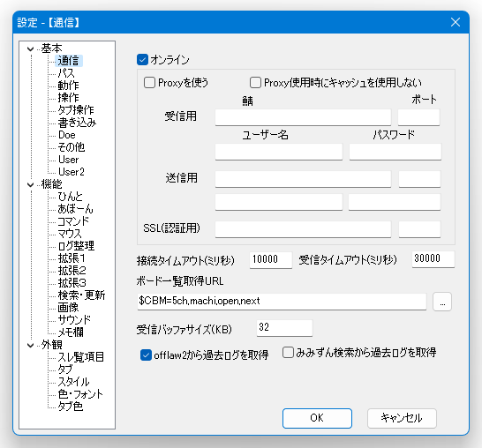Collapse the 機能 tree node
The image size is (482, 448).
coord(30,184)
